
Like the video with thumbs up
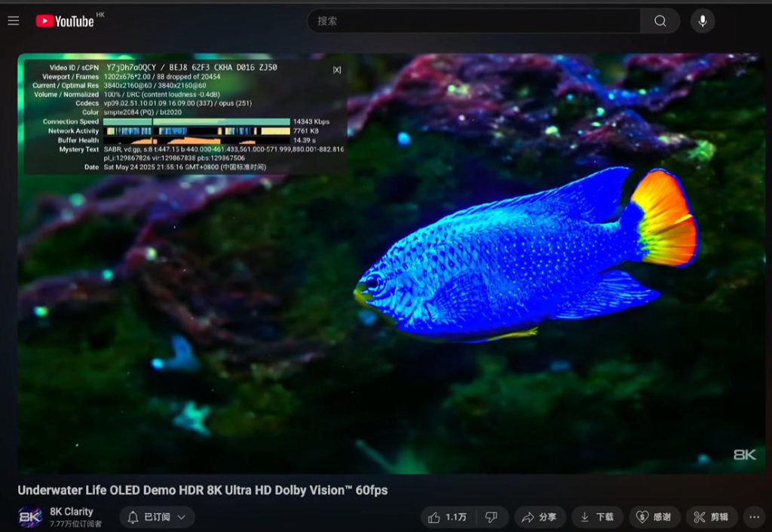click(x=447, y=517)
